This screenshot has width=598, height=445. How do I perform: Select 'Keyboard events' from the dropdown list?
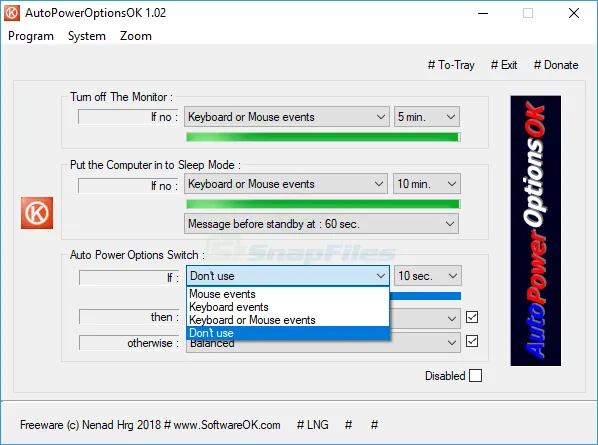pyautogui.click(x=288, y=307)
